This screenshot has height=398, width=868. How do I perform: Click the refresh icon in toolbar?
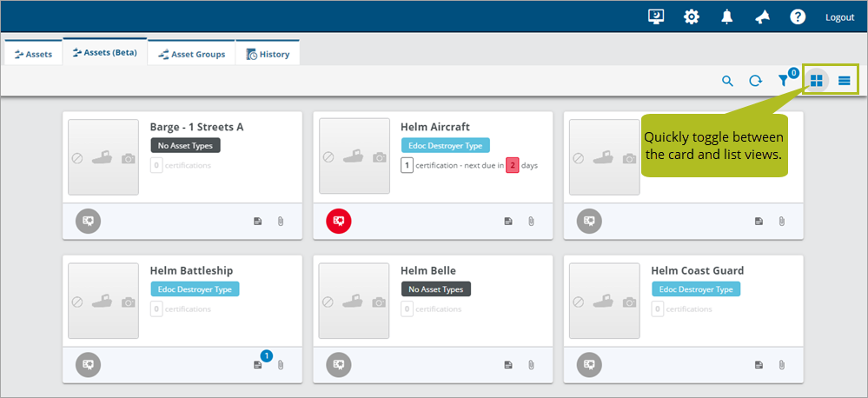click(755, 81)
